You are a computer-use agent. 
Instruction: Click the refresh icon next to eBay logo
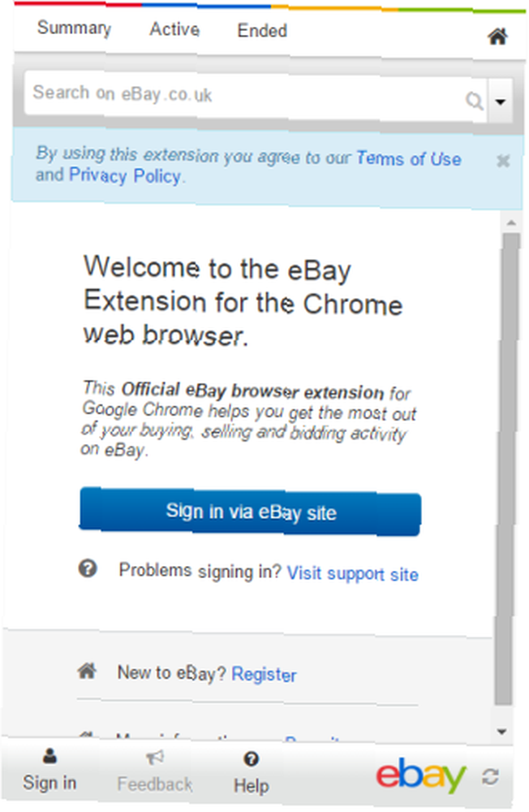click(490, 777)
